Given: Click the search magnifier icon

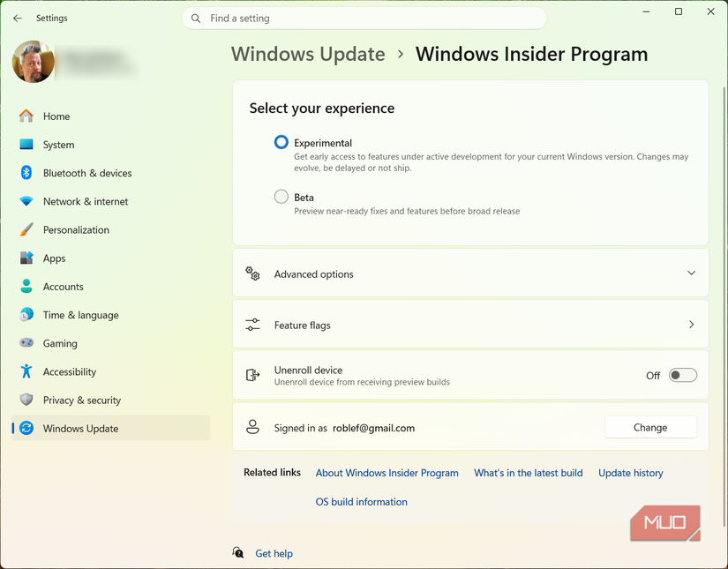Looking at the screenshot, I should 196,19.
